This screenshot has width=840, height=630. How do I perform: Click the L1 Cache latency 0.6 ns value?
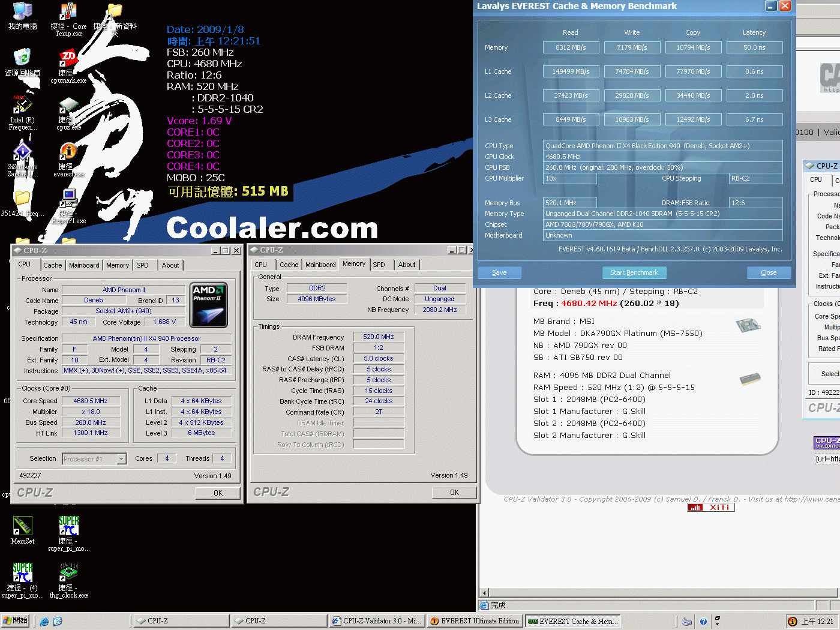pos(754,71)
